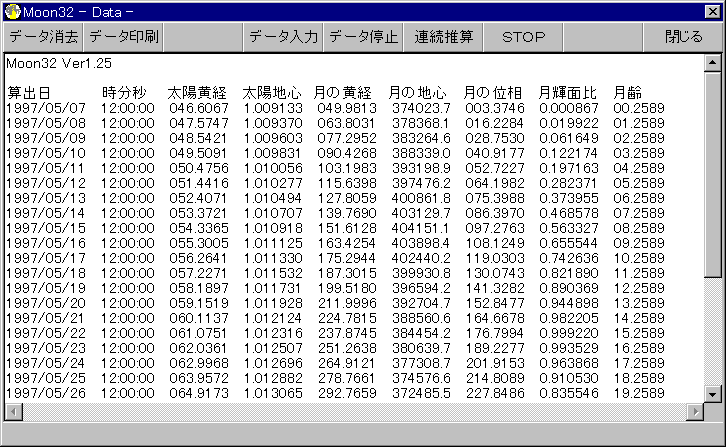Screen dimensions: 726x447
Task: Open データ入力 for data entry
Action: click(283, 37)
